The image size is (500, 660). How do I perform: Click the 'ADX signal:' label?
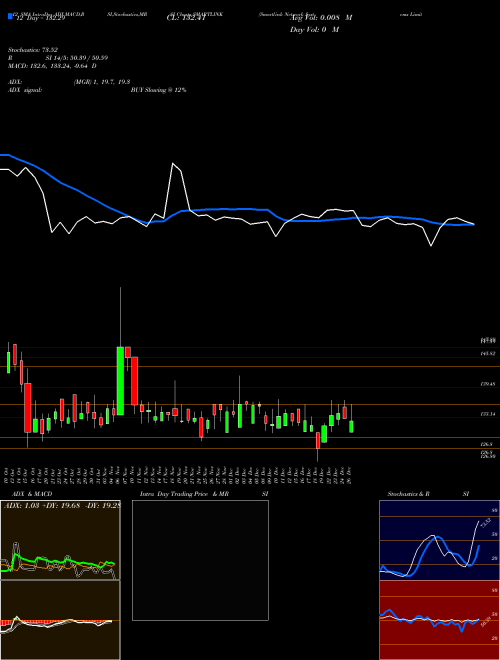(25, 90)
